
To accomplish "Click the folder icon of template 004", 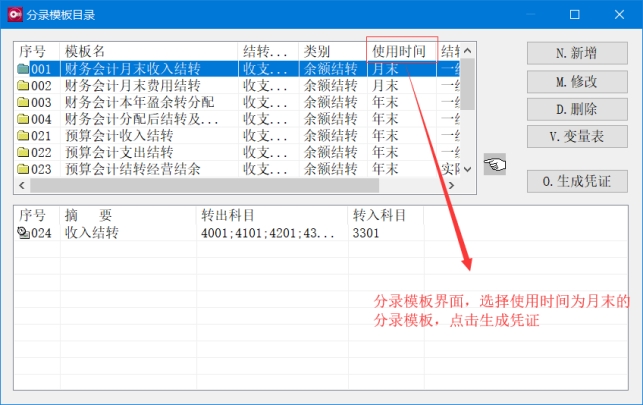I will [x=23, y=119].
